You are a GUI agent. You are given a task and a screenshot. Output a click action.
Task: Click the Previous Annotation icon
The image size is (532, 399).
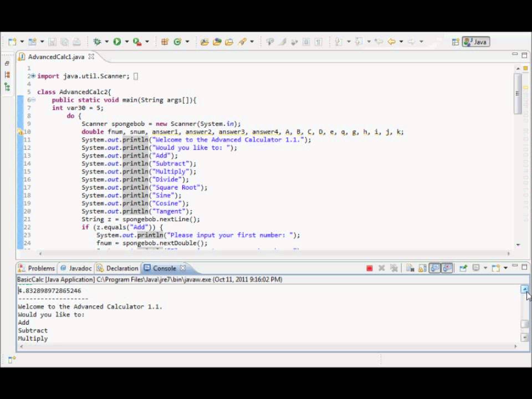[x=359, y=42]
